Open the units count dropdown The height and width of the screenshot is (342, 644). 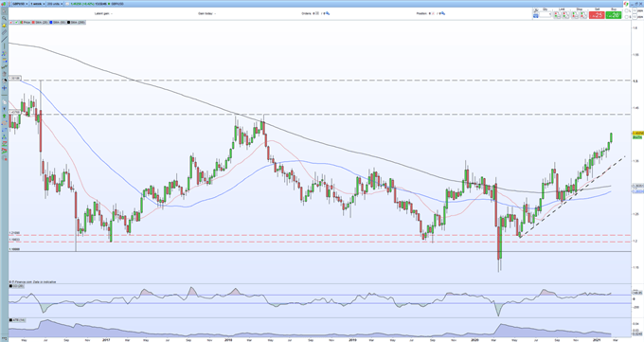[55, 4]
